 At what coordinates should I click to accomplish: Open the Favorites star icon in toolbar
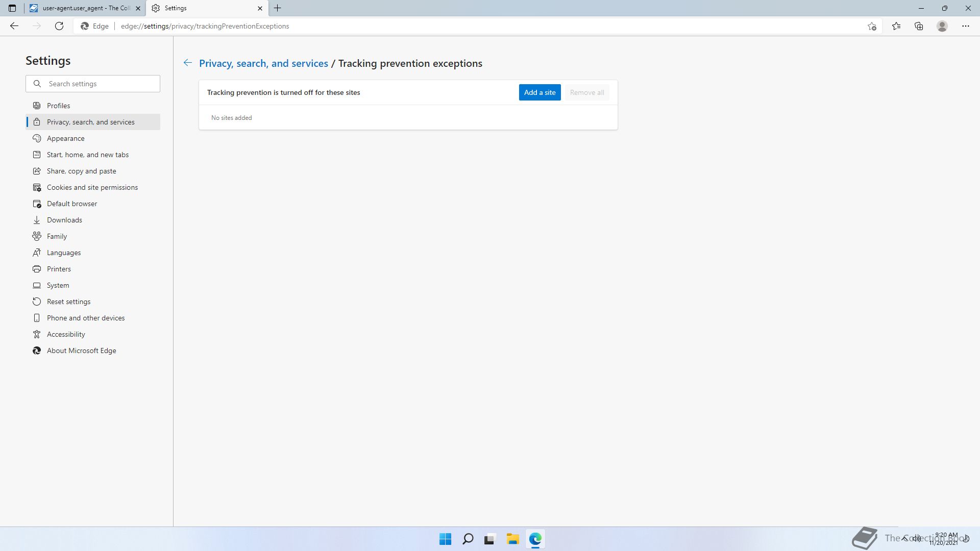click(x=896, y=26)
